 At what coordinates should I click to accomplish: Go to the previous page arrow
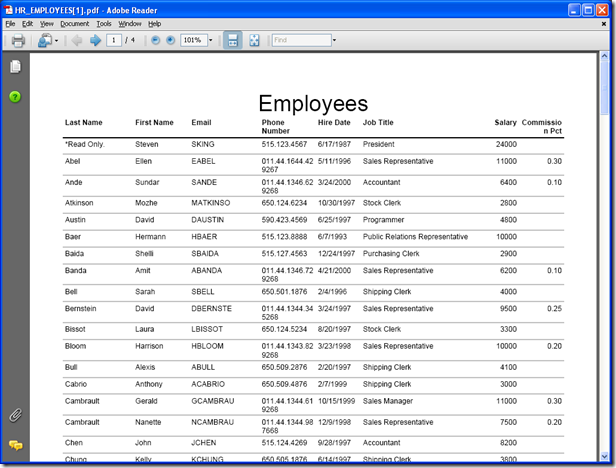click(77, 40)
